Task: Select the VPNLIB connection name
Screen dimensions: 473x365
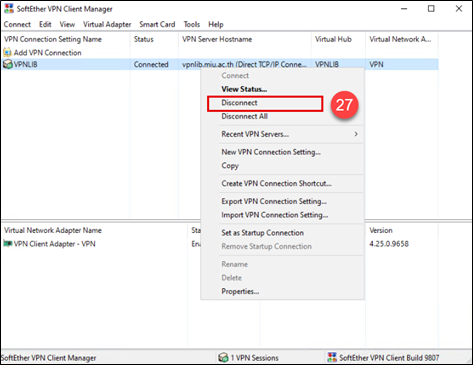Action: 25,64
